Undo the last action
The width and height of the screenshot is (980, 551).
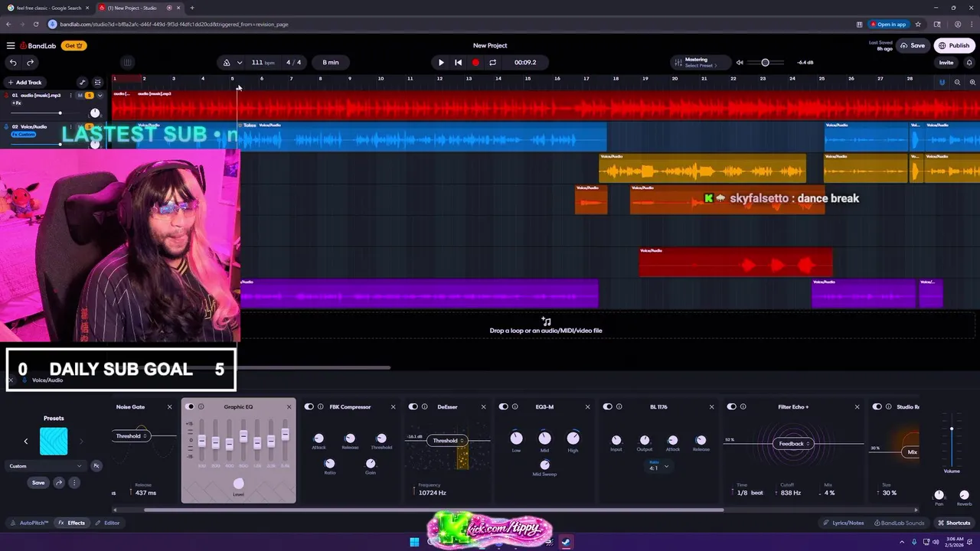(x=13, y=62)
